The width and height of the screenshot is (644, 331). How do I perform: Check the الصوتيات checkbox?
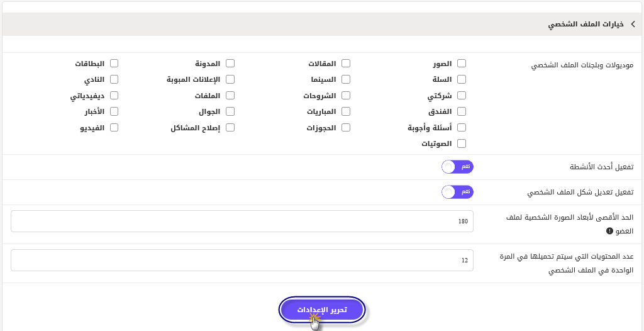pos(462,143)
